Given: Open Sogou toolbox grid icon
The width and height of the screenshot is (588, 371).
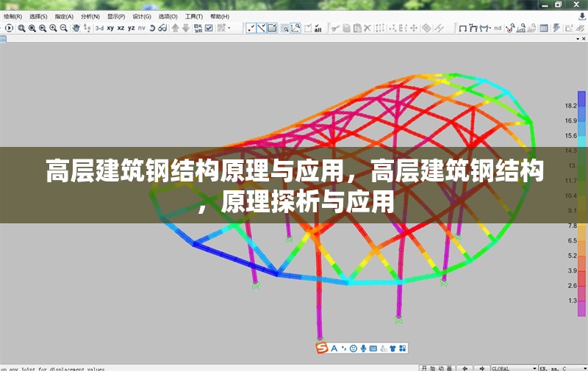Looking at the screenshot, I should pos(402,348).
